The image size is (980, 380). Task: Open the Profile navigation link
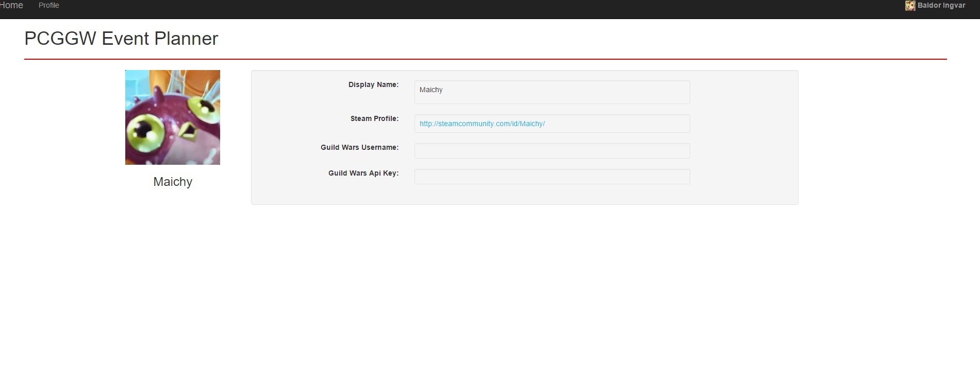49,5
